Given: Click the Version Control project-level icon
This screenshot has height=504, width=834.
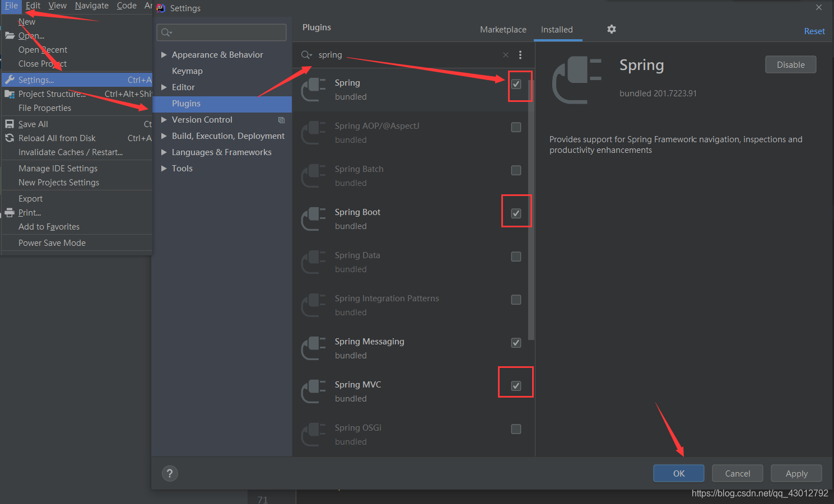Looking at the screenshot, I should 281,120.
